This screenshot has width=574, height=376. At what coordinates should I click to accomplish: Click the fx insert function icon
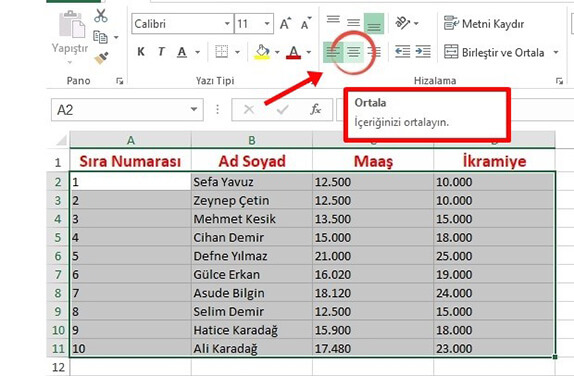point(316,109)
